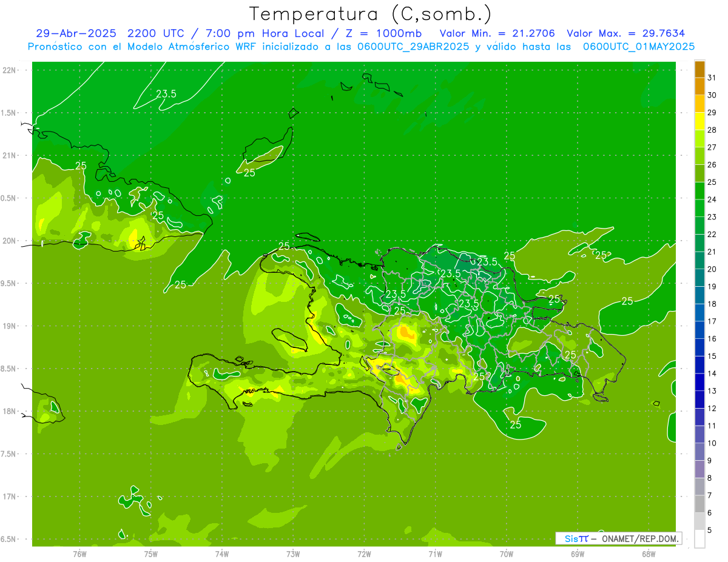Click the 27 label on color scale
This screenshot has height=562, width=728.
[x=712, y=147]
